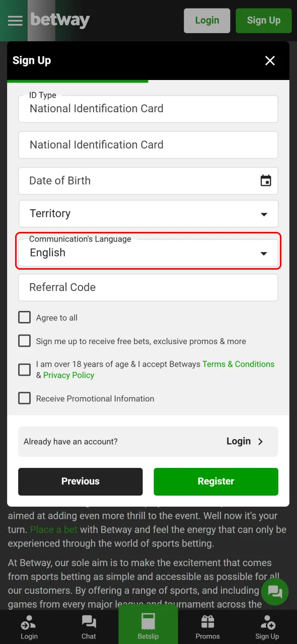Enable sign up for free bets and promos
The image size is (297, 644).
click(x=24, y=341)
